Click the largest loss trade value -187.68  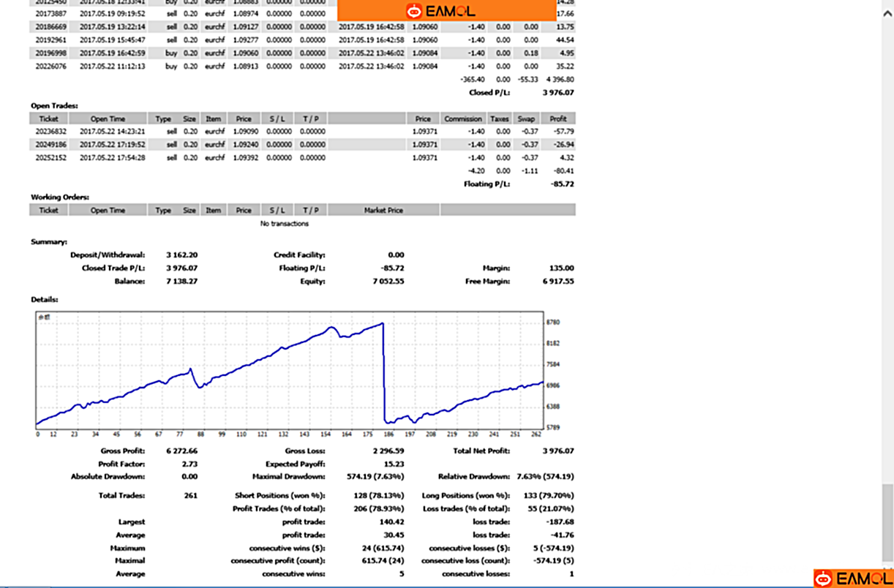(x=560, y=521)
